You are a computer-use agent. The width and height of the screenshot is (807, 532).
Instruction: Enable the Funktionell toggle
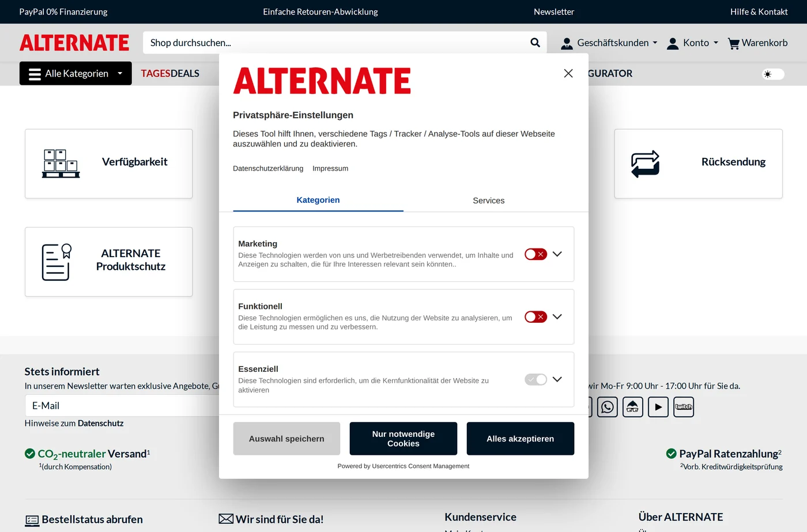coord(536,317)
